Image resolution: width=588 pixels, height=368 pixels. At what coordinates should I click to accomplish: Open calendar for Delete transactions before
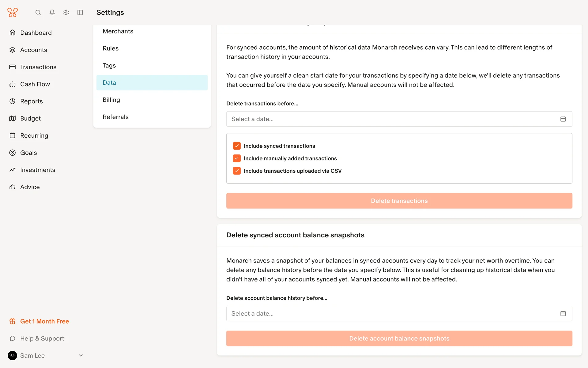(x=563, y=119)
